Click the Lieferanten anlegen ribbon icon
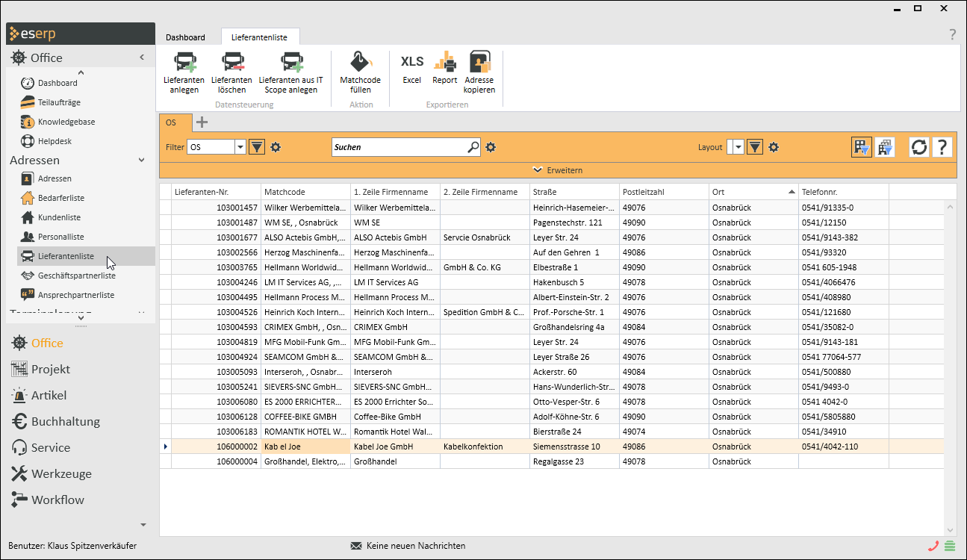The width and height of the screenshot is (967, 560). coord(184,61)
